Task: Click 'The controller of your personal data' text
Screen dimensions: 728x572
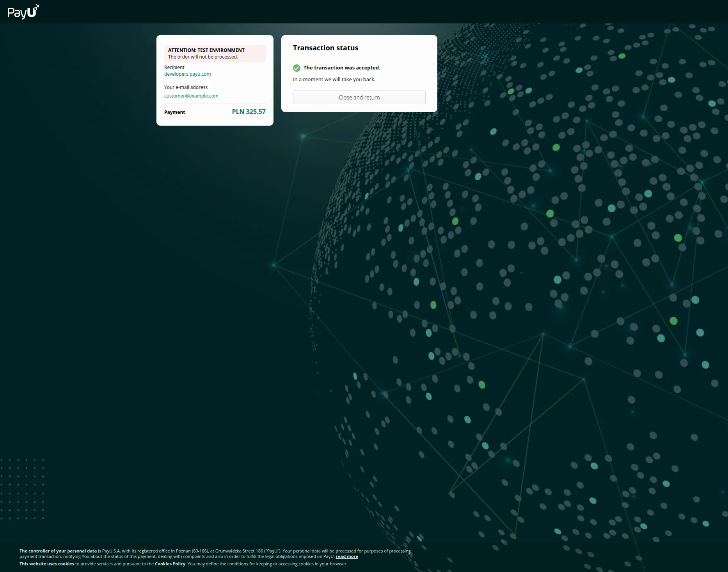Action: tap(58, 551)
